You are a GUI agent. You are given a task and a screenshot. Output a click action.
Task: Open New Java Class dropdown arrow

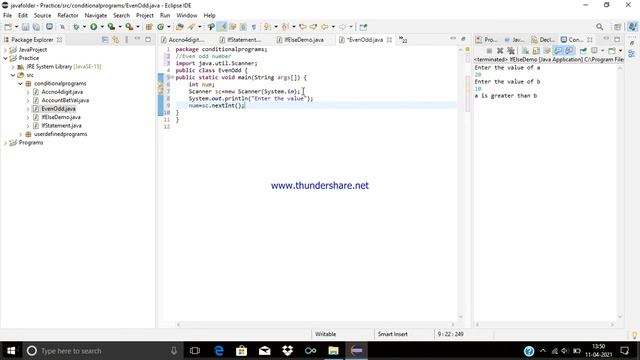169,27
